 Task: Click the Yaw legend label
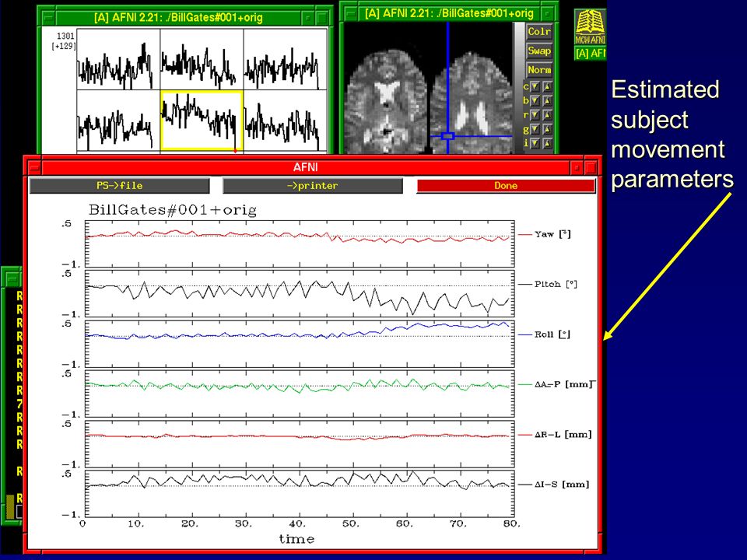(x=552, y=234)
